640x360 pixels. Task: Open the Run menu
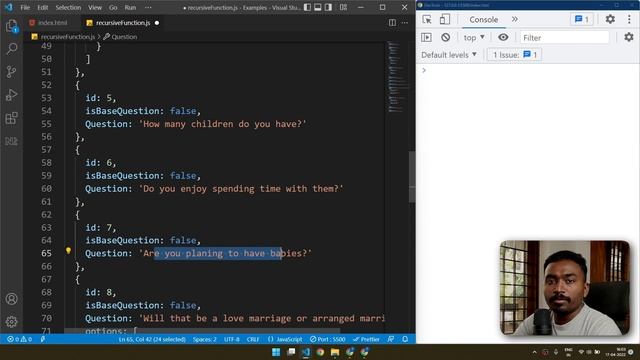pos(130,7)
